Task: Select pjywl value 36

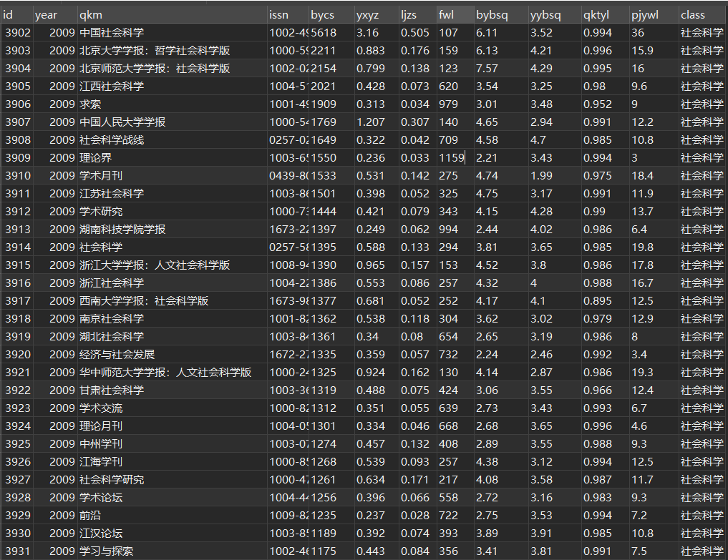Action: 654,33
